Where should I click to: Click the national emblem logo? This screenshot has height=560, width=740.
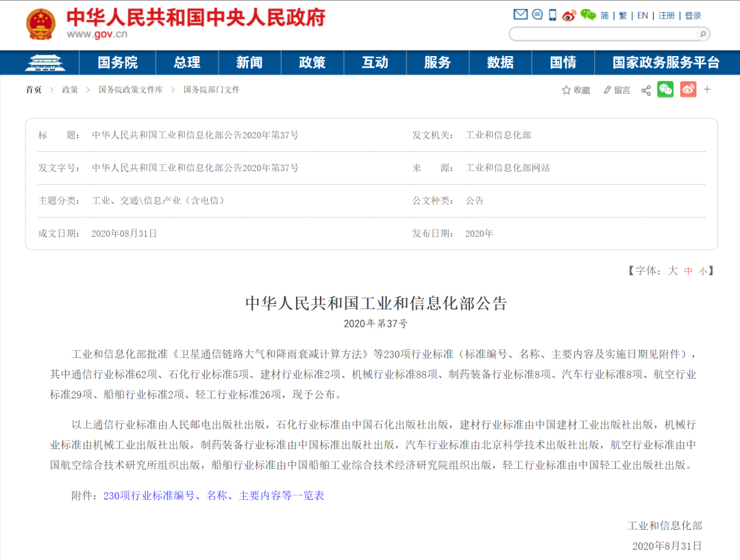41,24
